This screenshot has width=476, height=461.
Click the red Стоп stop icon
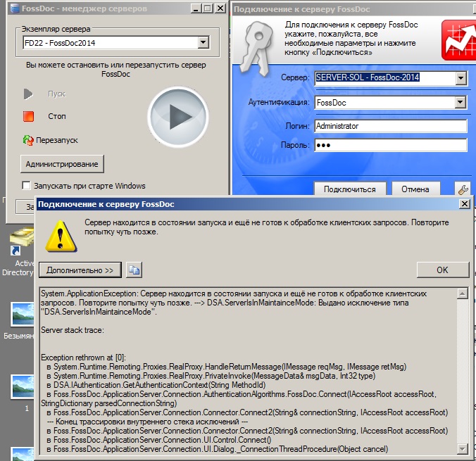click(x=29, y=116)
